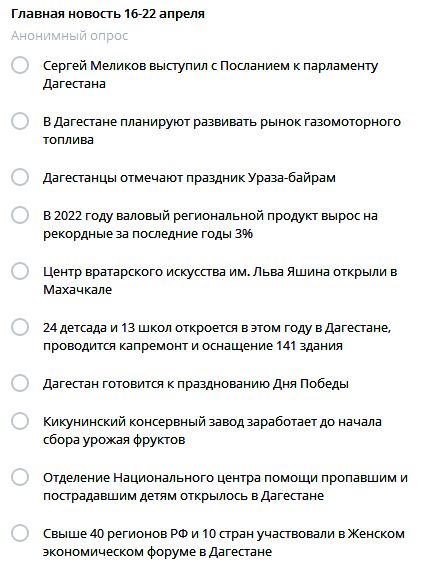Click the Анонимный опрос label
421x571 pixels.
coord(70,36)
